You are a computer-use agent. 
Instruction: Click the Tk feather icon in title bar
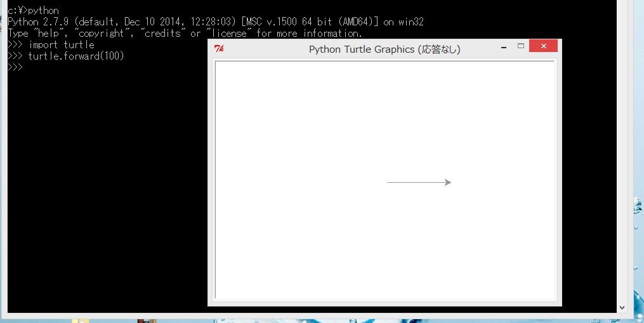[219, 49]
